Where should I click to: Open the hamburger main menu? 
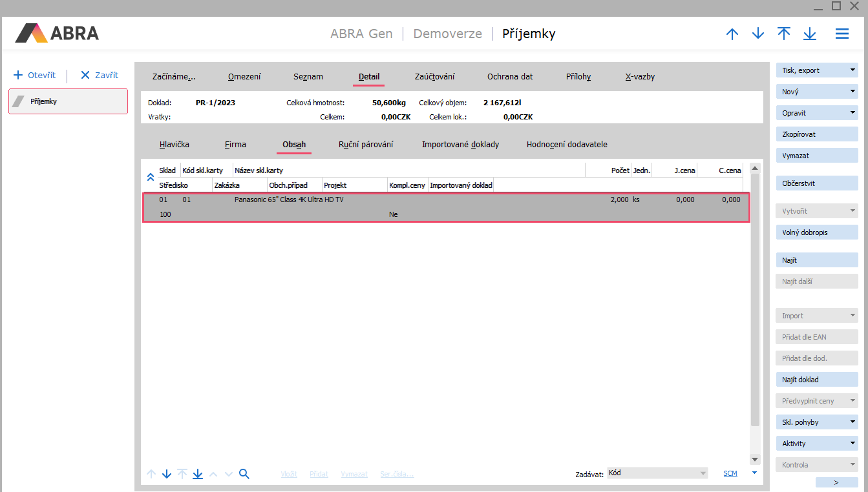pyautogui.click(x=842, y=34)
